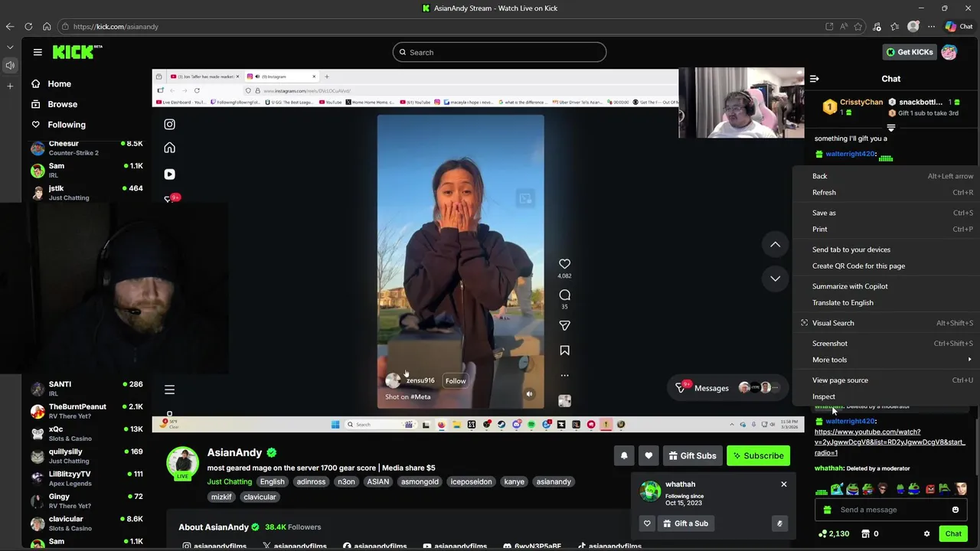Click the Gift a Sub button
The width and height of the screenshot is (980, 551).
[685, 523]
